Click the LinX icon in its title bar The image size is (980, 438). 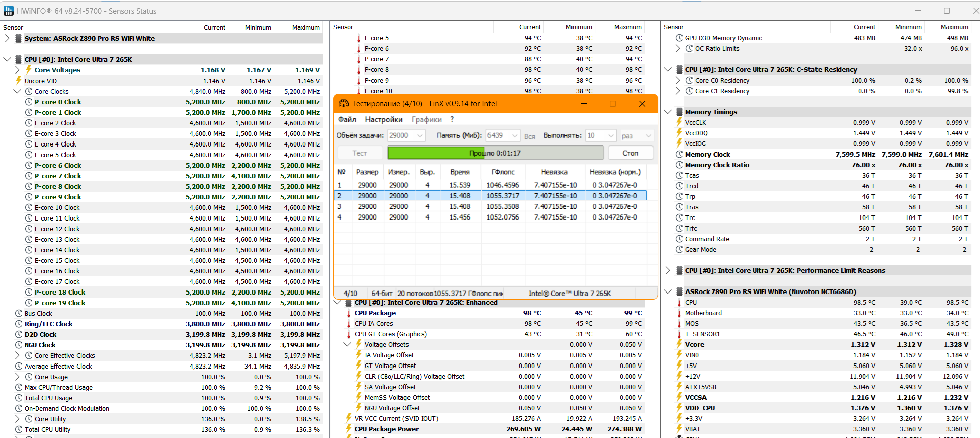tap(344, 104)
